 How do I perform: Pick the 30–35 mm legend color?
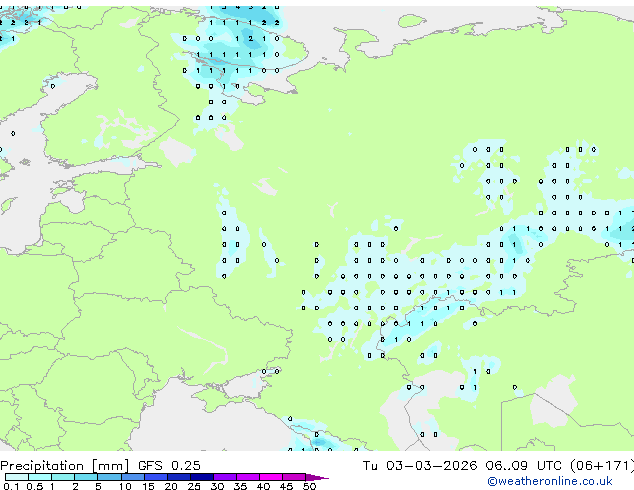(x=224, y=477)
